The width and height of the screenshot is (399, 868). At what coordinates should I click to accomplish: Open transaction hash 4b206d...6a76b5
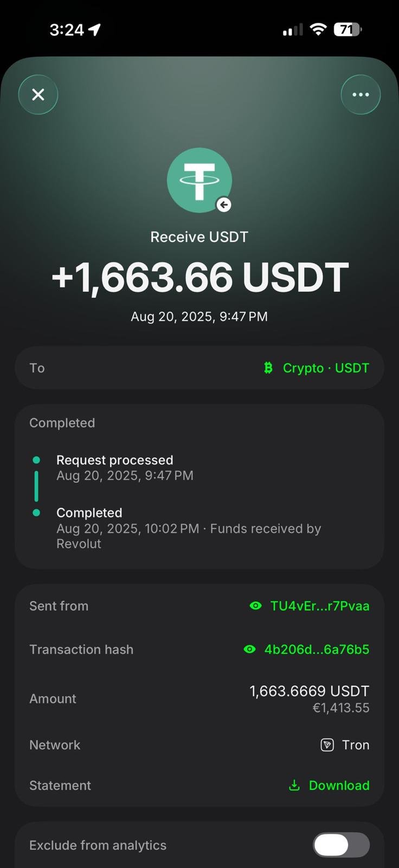coord(317,649)
